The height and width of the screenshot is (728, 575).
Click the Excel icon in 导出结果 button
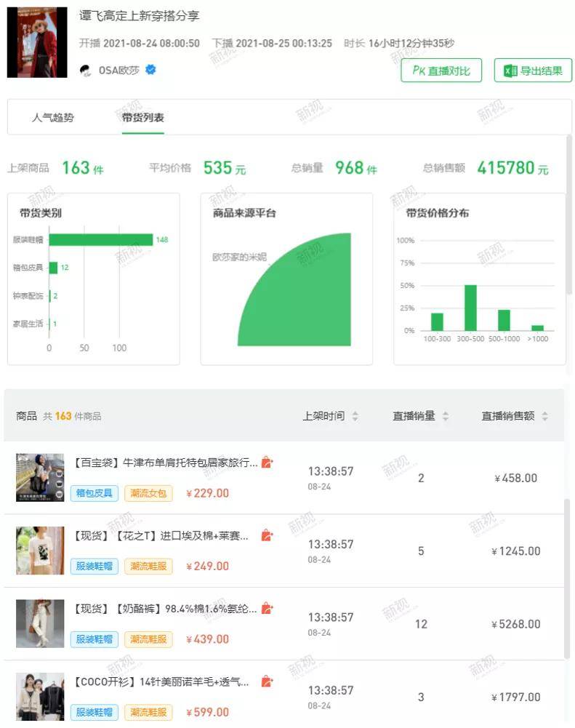tap(510, 71)
